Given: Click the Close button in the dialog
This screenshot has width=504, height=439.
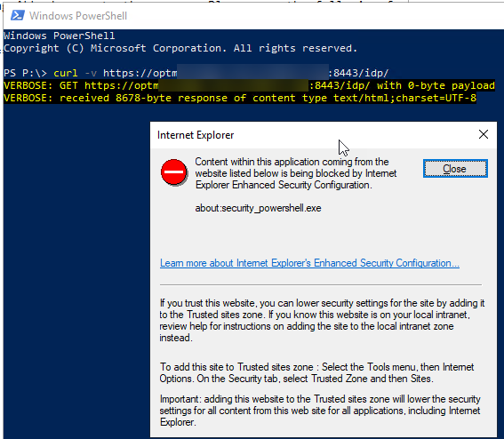Looking at the screenshot, I should pos(455,168).
